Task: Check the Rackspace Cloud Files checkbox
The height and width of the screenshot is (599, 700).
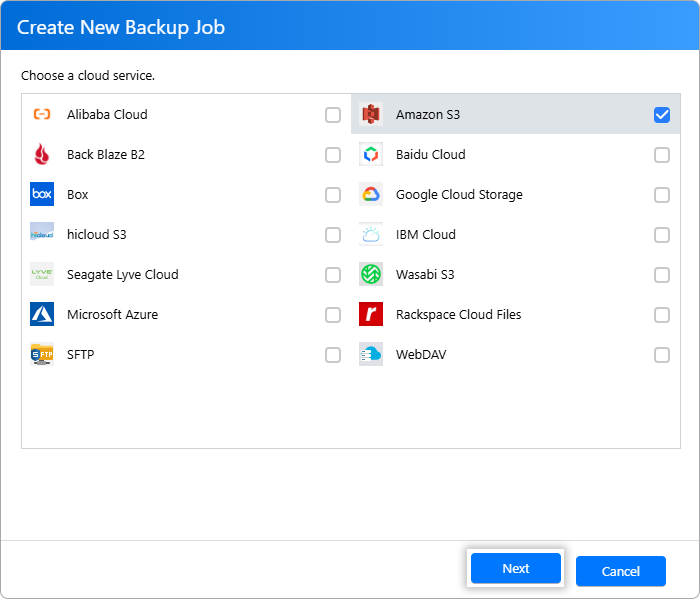Action: (662, 315)
